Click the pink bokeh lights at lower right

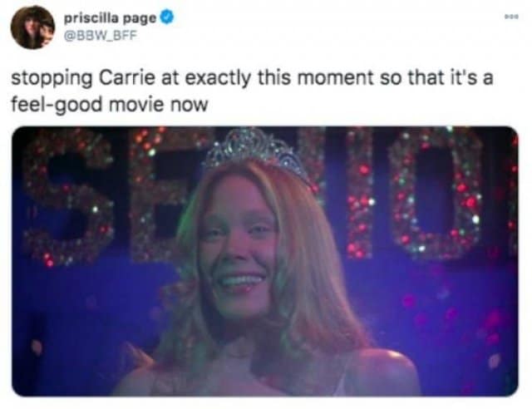pyautogui.click(x=478, y=333)
